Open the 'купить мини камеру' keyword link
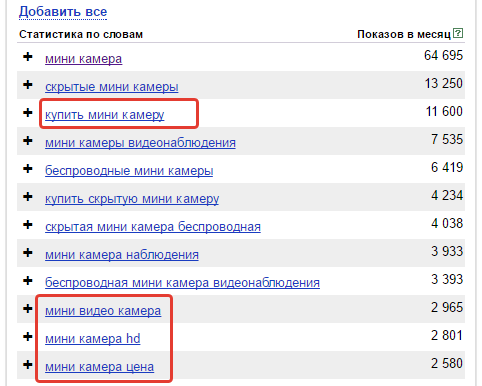The height and width of the screenshot is (386, 482). 105,115
